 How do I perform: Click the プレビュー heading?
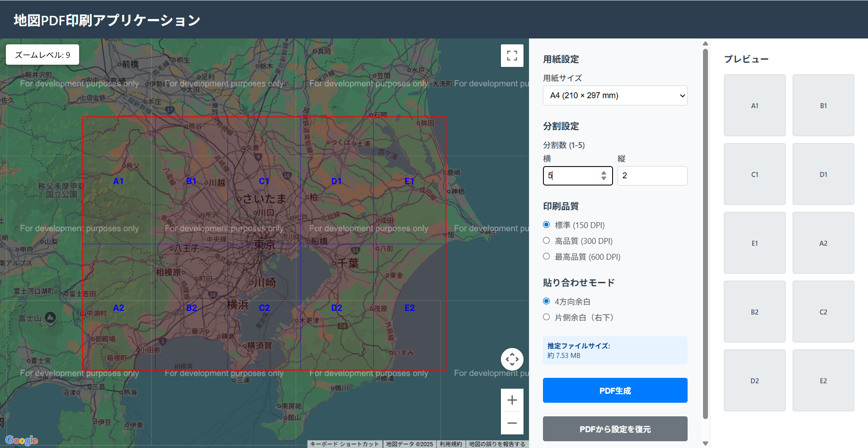[x=746, y=59]
